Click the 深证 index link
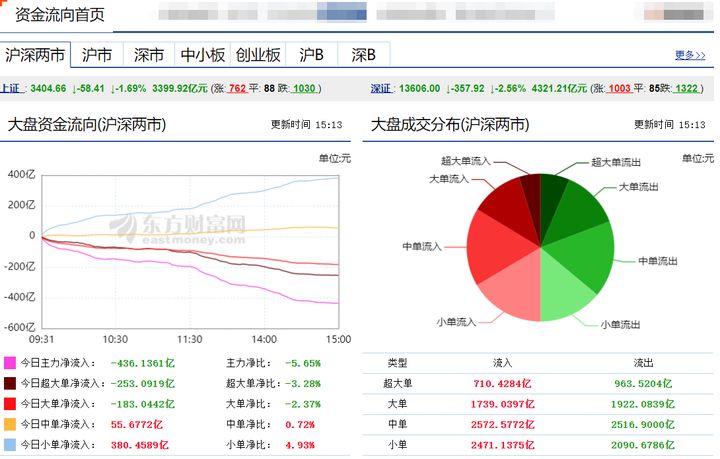The image size is (720, 459). tap(381, 88)
